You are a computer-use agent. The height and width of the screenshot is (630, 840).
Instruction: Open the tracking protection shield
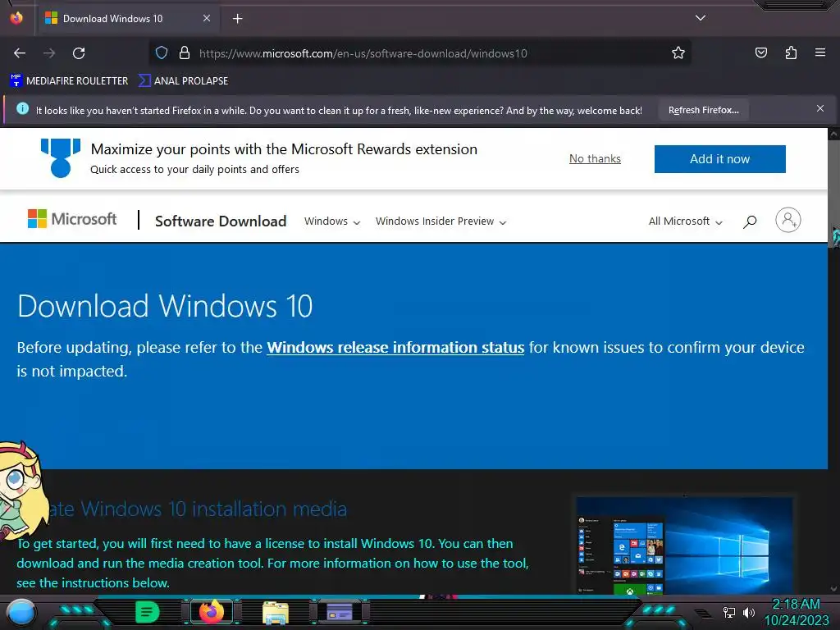tap(162, 52)
